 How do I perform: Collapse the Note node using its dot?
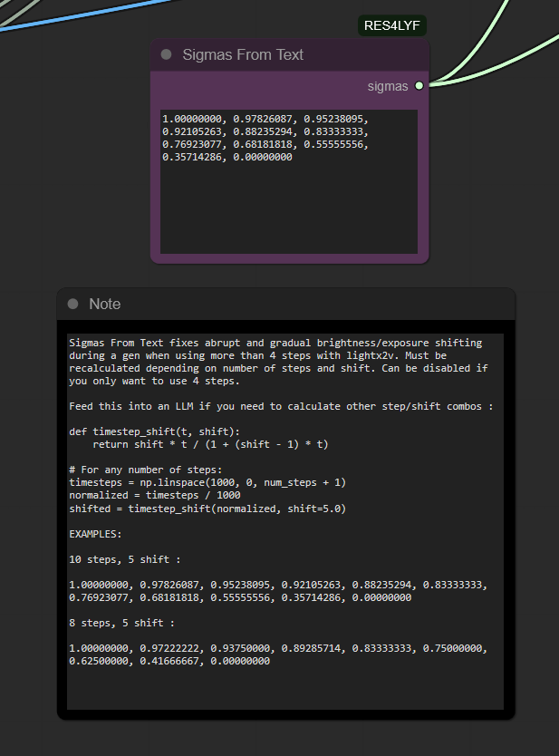tap(72, 304)
